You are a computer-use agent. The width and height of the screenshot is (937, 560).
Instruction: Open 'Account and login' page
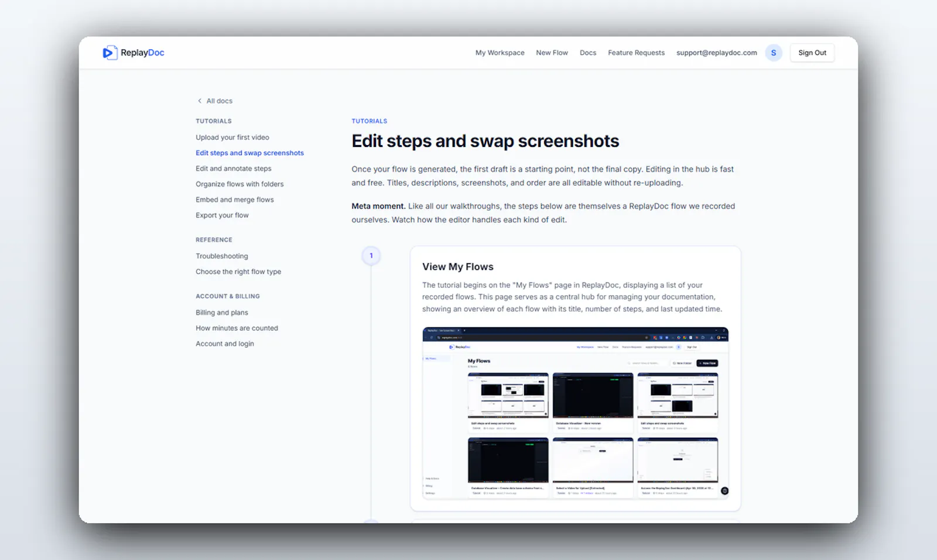tap(225, 343)
